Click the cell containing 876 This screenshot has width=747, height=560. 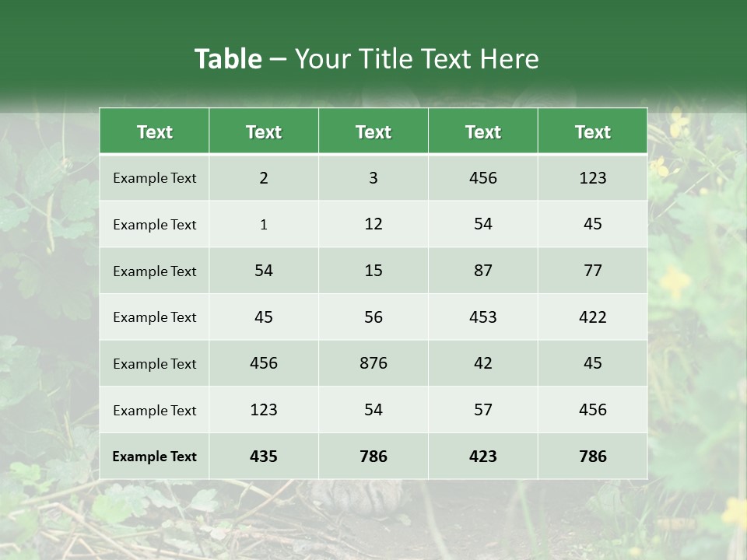373,363
